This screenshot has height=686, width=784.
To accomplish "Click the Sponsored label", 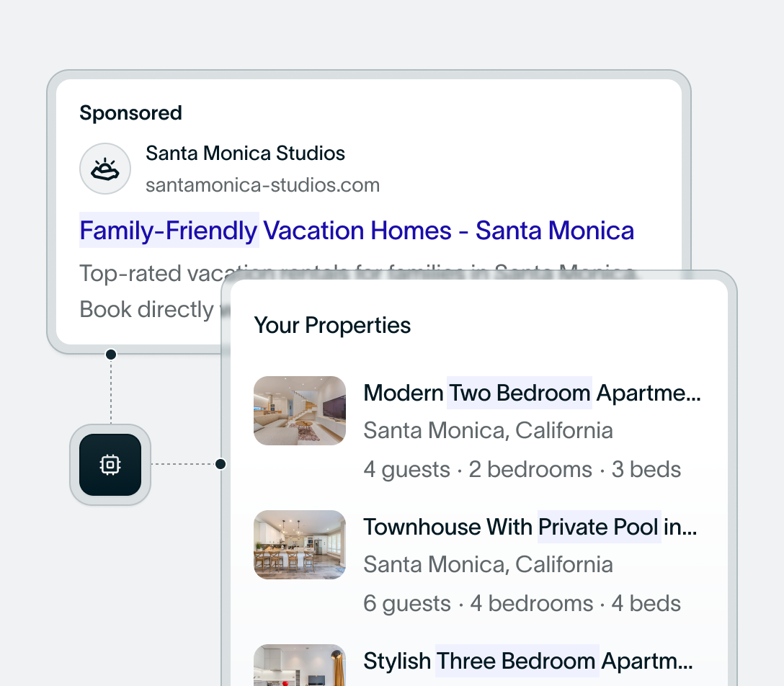I will point(130,112).
